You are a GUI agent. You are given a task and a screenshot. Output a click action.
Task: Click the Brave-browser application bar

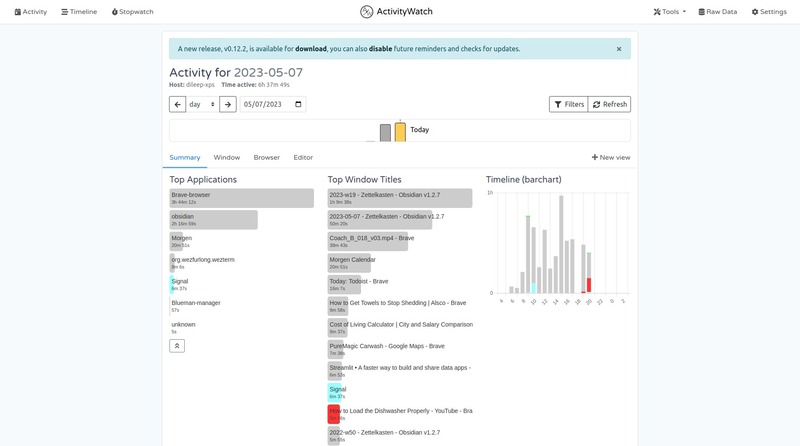click(241, 198)
